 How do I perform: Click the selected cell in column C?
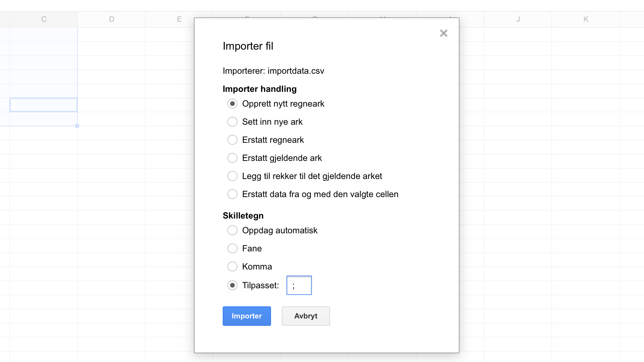pos(44,105)
